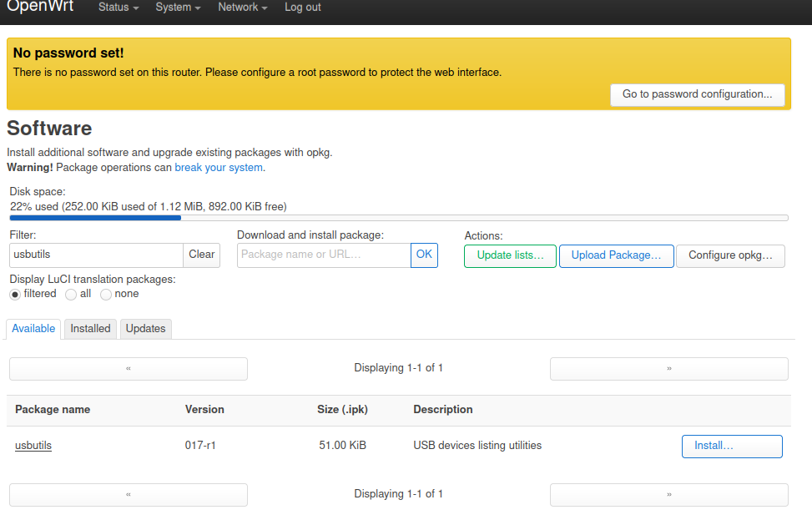Open the System menu

pos(175,8)
